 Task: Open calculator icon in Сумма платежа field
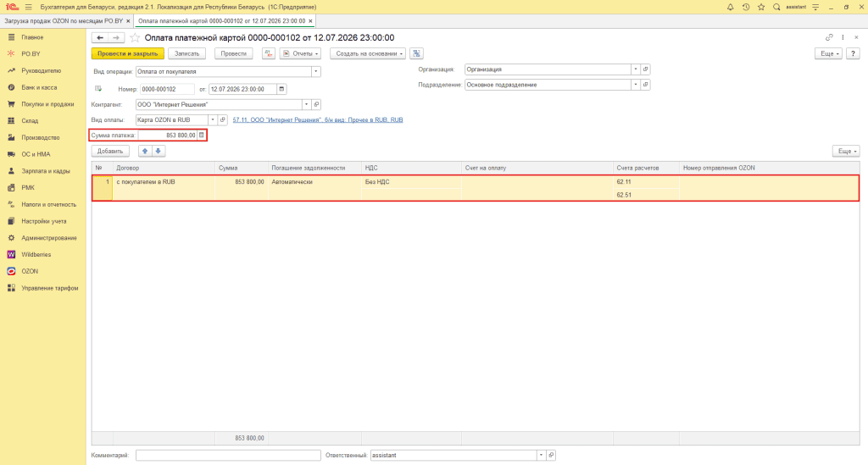click(x=202, y=135)
